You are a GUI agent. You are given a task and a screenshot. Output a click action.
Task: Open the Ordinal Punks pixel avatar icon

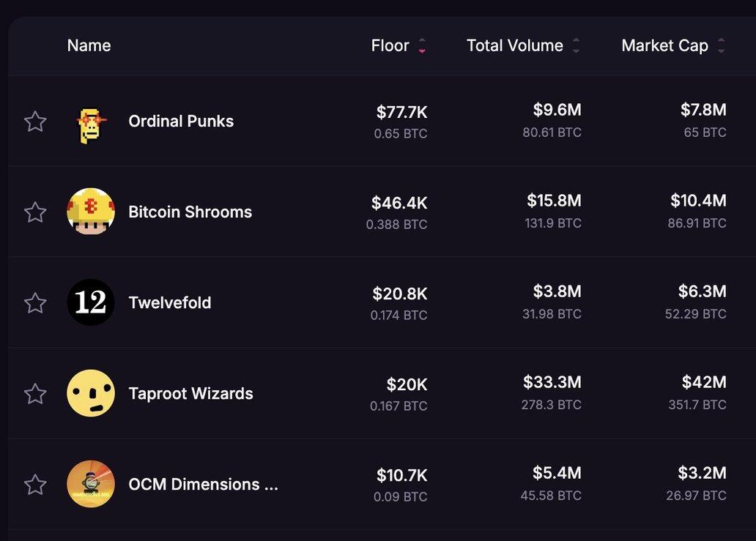point(91,123)
